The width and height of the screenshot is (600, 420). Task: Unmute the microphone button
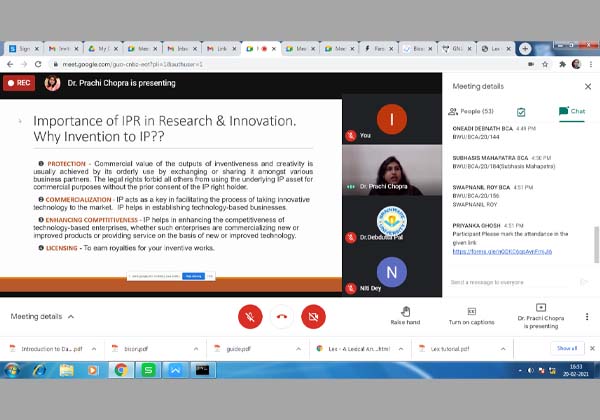250,317
